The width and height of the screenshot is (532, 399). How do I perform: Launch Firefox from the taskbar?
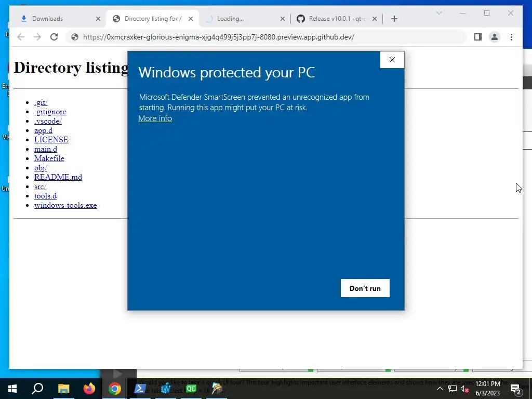pyautogui.click(x=89, y=389)
